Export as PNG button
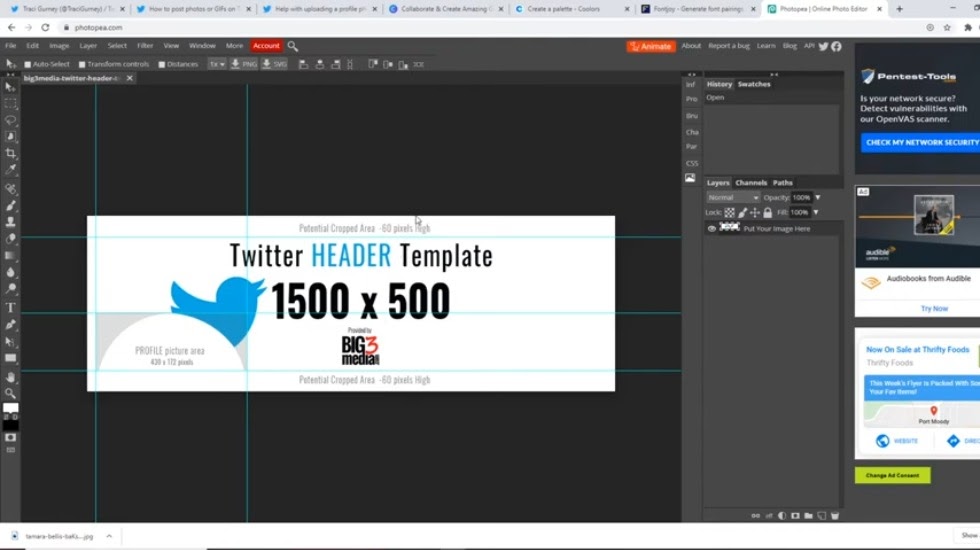Screen dimensions: 980x550 (x=244, y=64)
